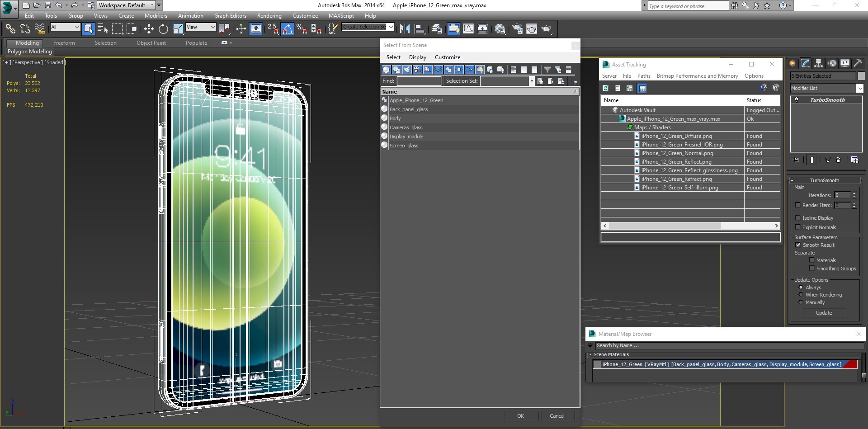Open the Curve Editor icon
The image size is (868, 429).
tap(468, 29)
